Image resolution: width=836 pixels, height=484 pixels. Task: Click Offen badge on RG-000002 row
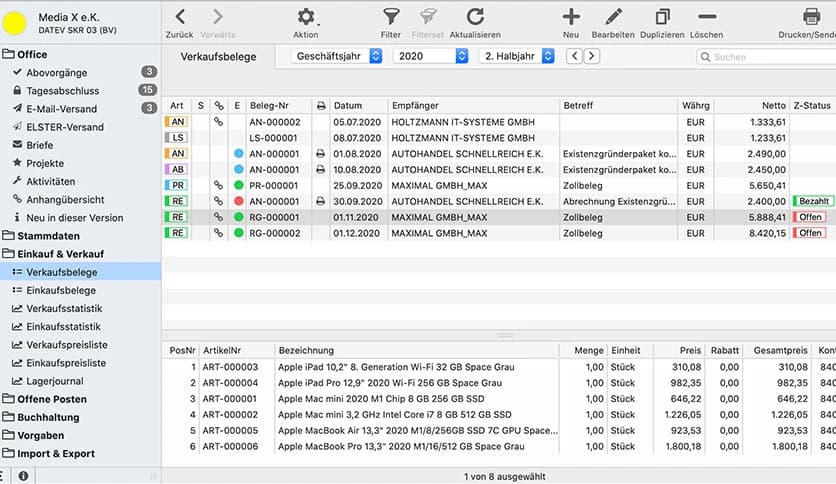[x=809, y=233]
